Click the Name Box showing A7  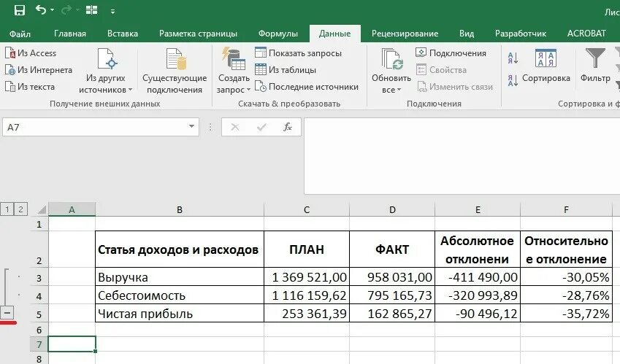(x=94, y=127)
